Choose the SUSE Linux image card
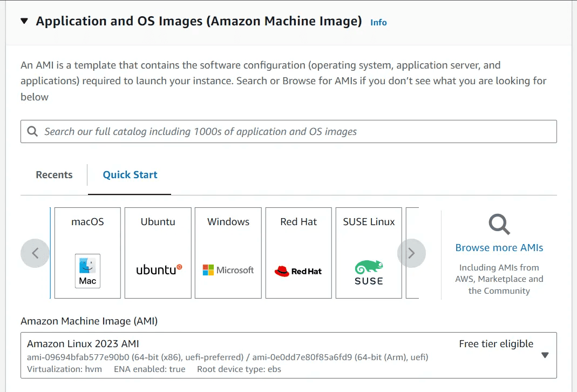577x392 pixels. 369,253
